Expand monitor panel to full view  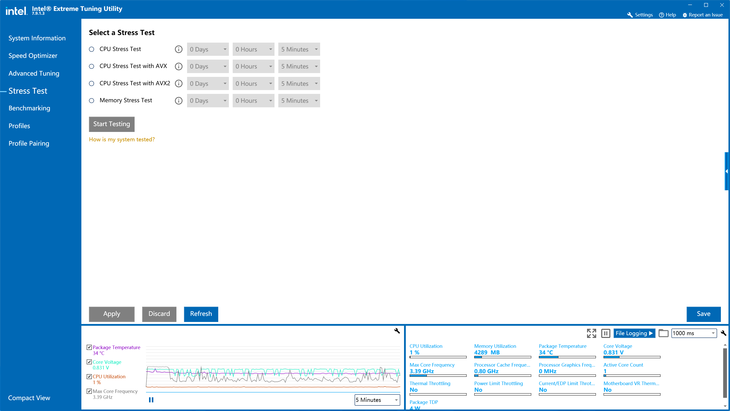coord(591,333)
